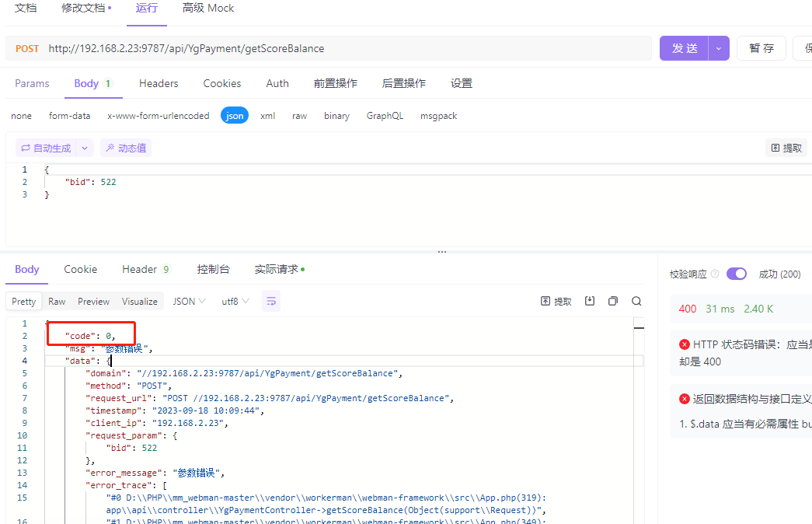This screenshot has width=812, height=524.
Task: Select the GraphQL body type
Action: point(385,116)
